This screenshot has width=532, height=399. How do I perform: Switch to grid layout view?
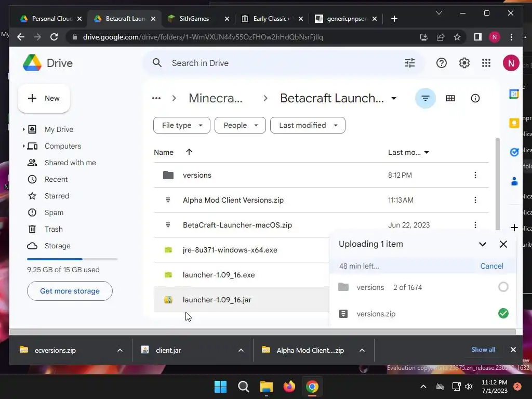450,98
